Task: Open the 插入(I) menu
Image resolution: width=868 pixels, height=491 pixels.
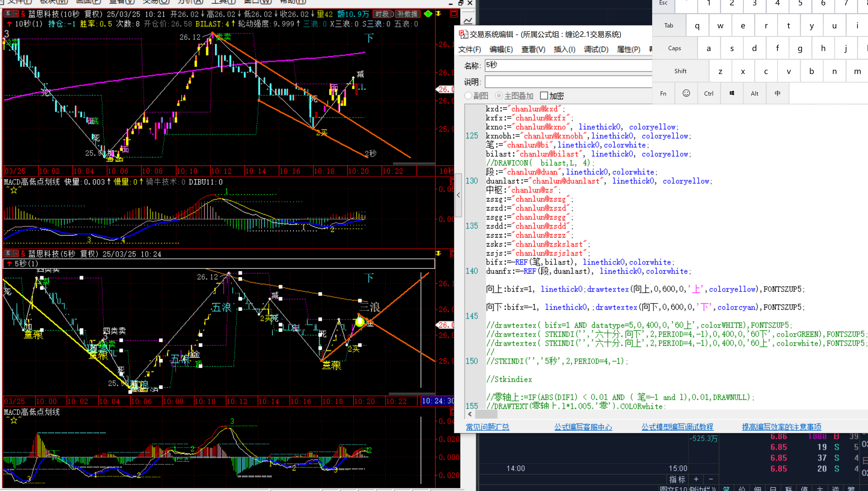Action: 564,50
